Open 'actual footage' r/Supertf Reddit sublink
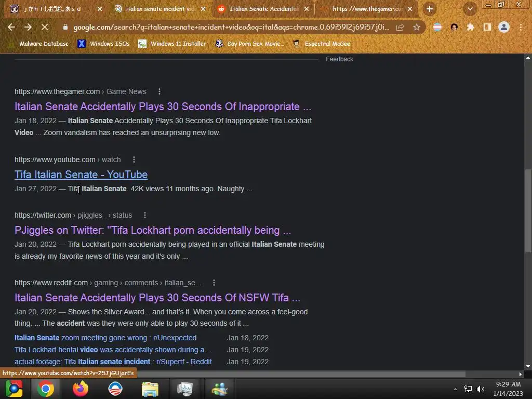This screenshot has height=399, width=532. [x=113, y=362]
